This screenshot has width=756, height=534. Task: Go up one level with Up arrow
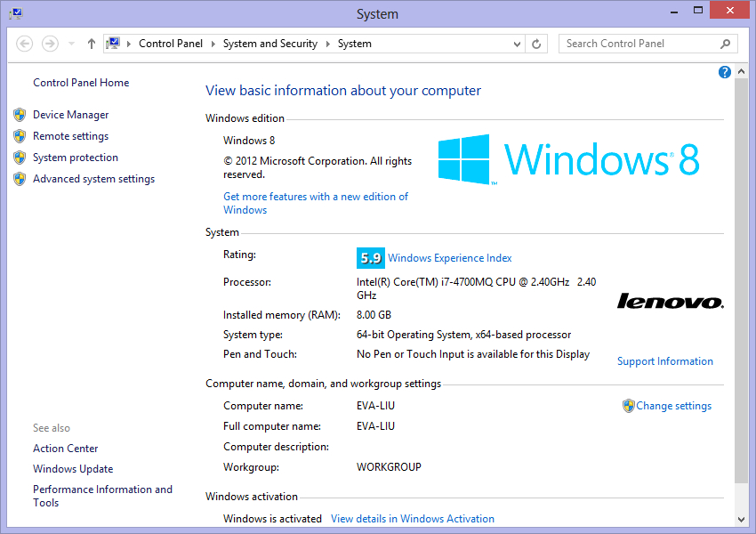(x=91, y=44)
